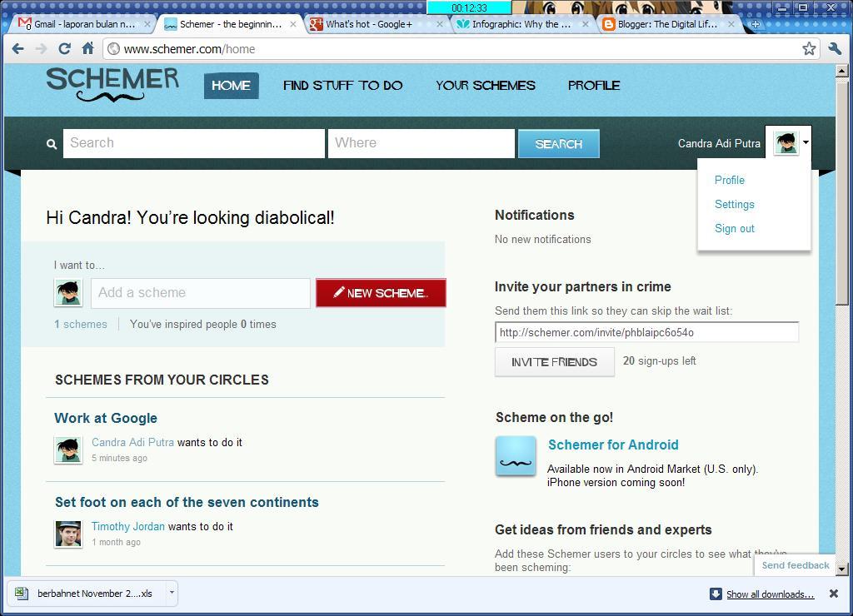Screen dimensions: 853x616
Task: Click the Schemer for Android app icon
Action: pos(515,455)
